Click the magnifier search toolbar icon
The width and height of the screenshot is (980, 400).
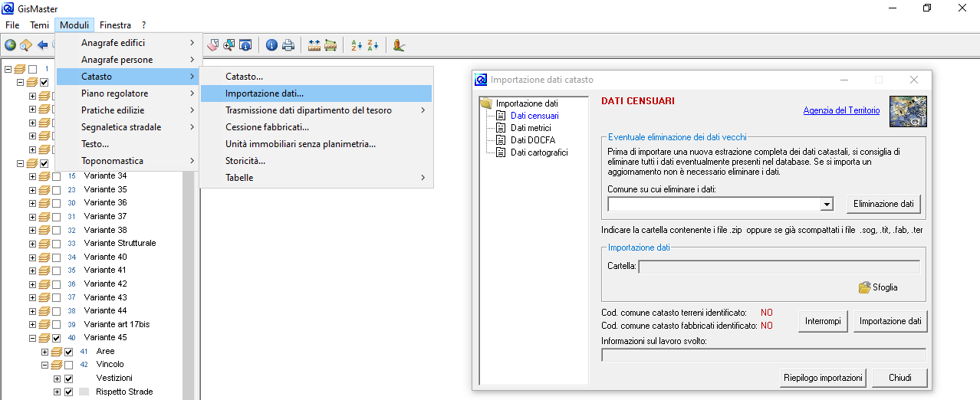(26, 45)
